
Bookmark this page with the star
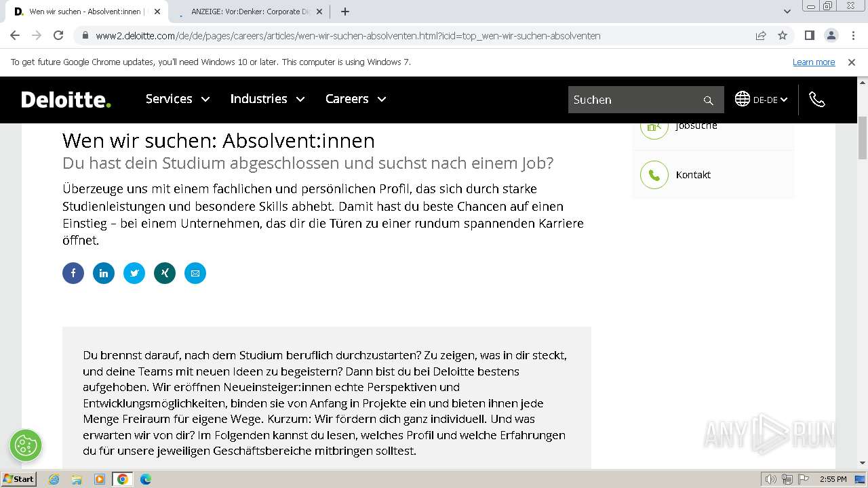[x=783, y=36]
